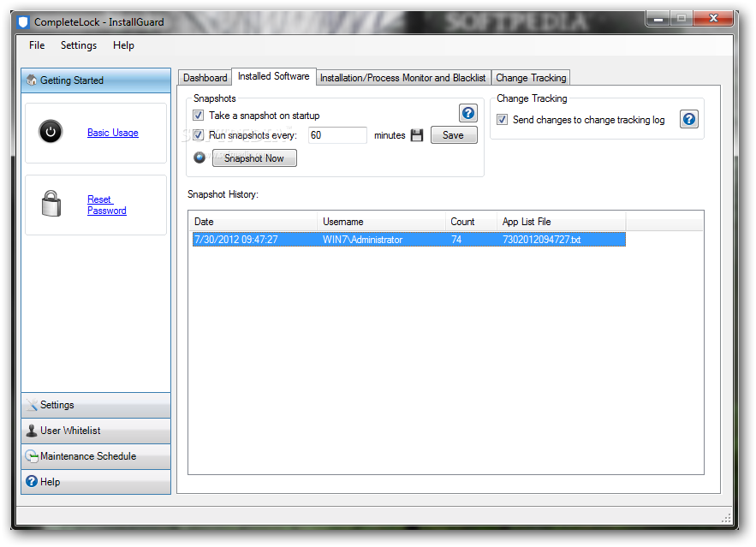The height and width of the screenshot is (547, 756).
Task: Click the count value 74
Action: pyautogui.click(x=456, y=240)
